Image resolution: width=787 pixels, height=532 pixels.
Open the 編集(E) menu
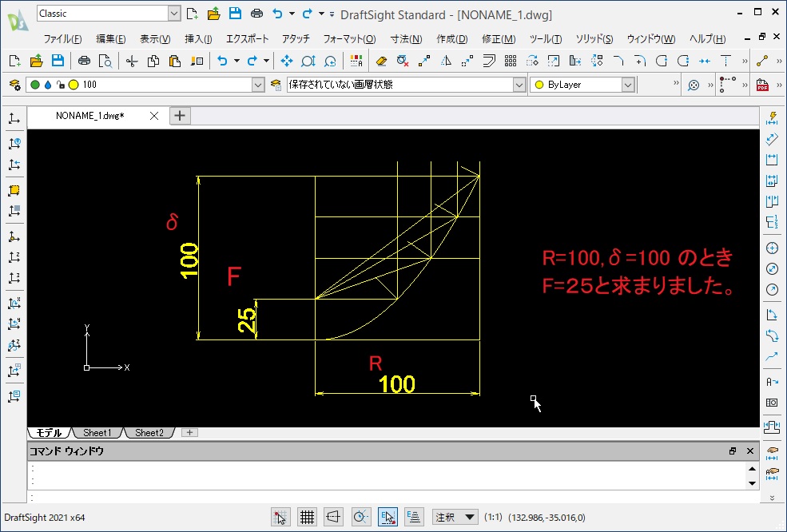(x=111, y=39)
